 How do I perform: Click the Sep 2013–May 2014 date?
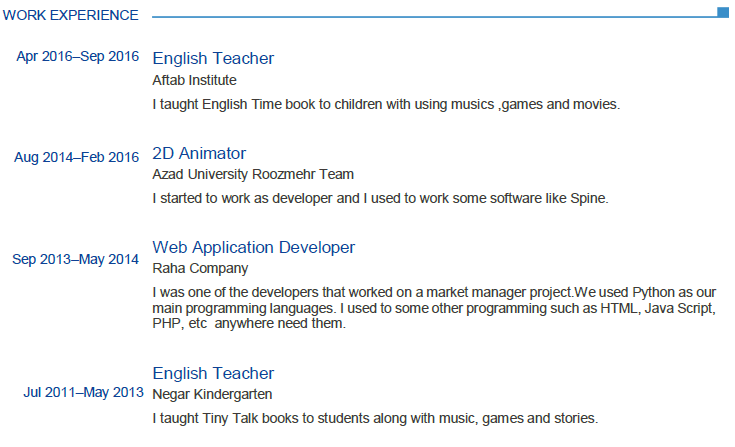(76, 260)
